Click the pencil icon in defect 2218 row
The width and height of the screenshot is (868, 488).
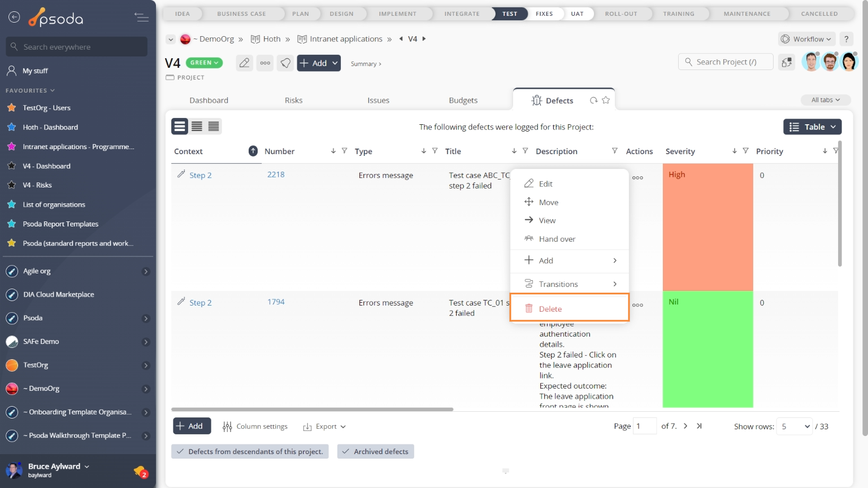click(x=181, y=174)
